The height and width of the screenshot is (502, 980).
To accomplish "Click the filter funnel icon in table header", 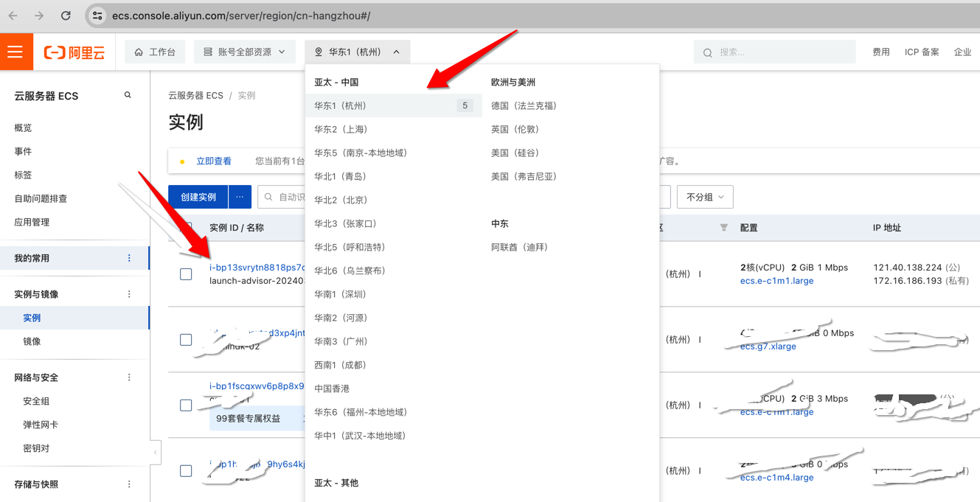I will 723,227.
